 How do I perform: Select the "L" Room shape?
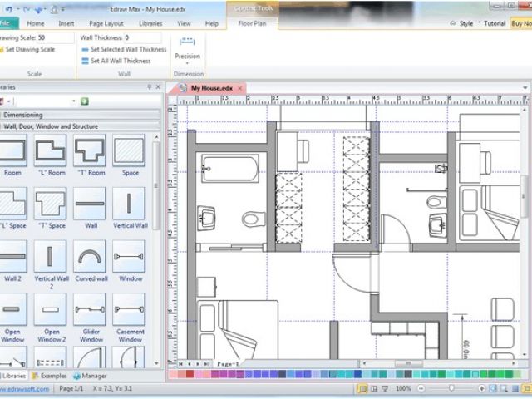pos(51,154)
